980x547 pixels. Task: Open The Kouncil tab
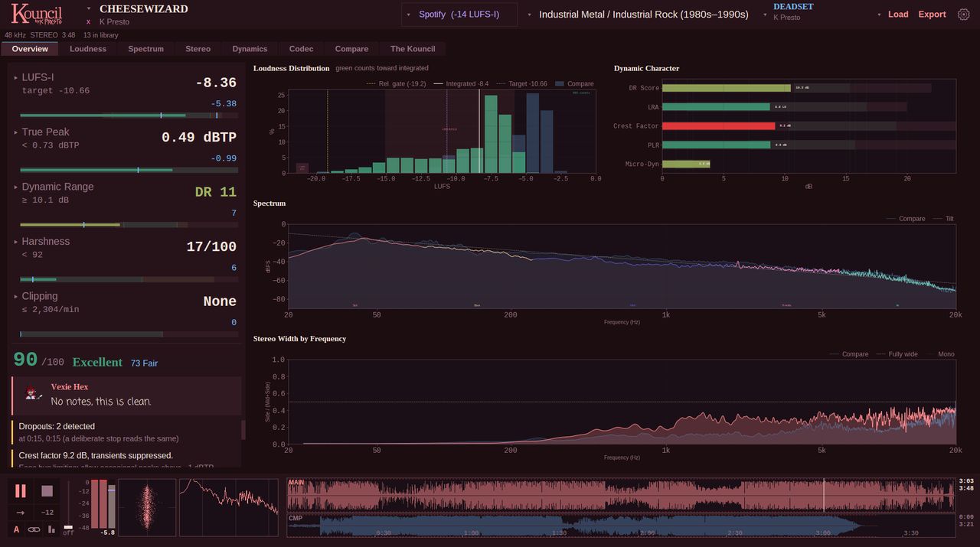tap(413, 49)
